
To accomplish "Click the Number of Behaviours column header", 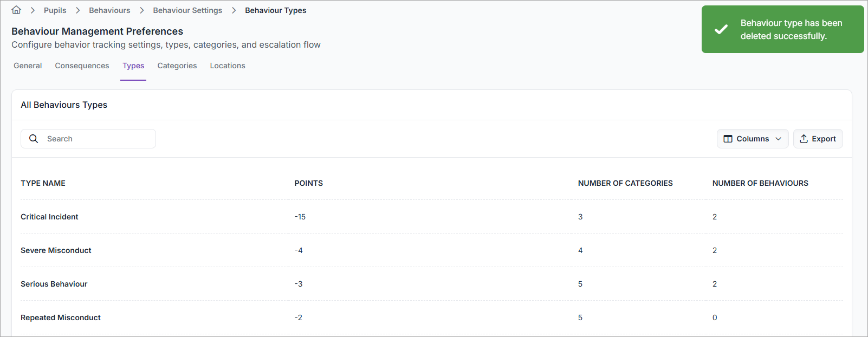I will coord(760,183).
